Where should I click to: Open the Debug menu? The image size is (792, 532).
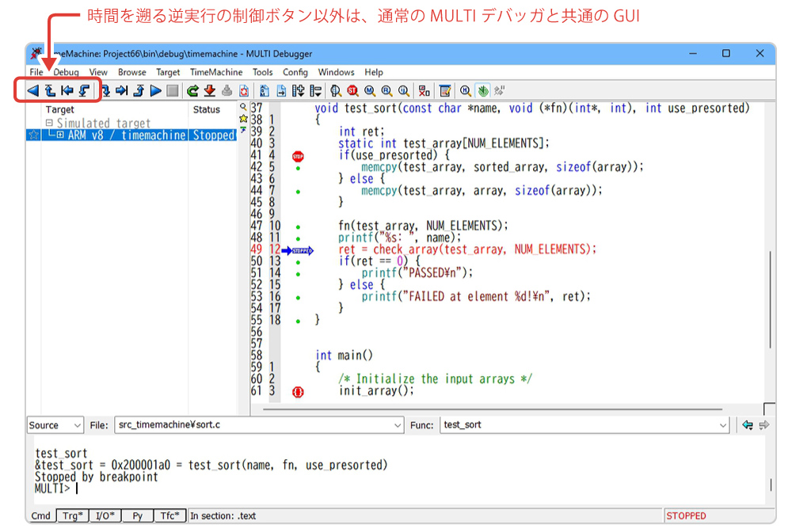[67, 72]
